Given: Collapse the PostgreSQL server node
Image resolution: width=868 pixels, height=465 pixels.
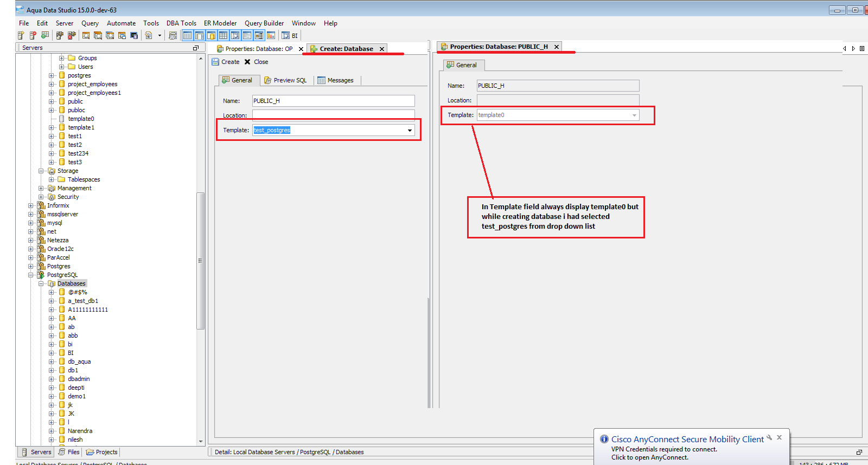Looking at the screenshot, I should point(31,275).
